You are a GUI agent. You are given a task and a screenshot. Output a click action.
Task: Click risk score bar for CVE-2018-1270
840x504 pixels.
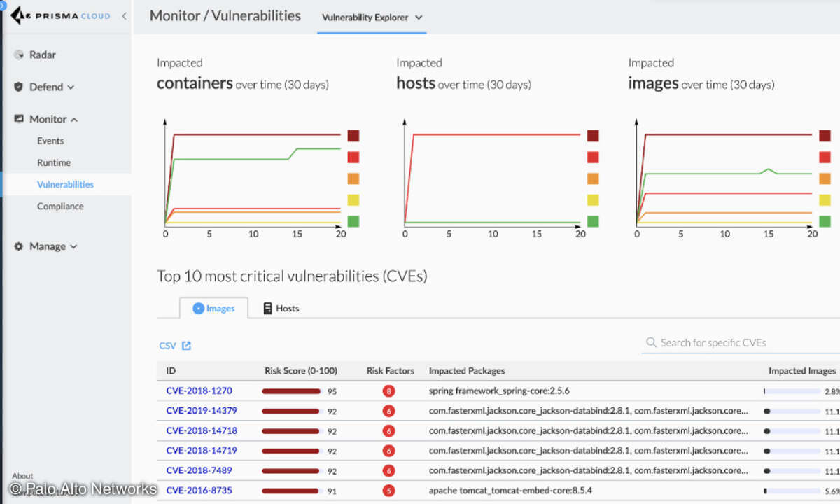click(x=291, y=391)
